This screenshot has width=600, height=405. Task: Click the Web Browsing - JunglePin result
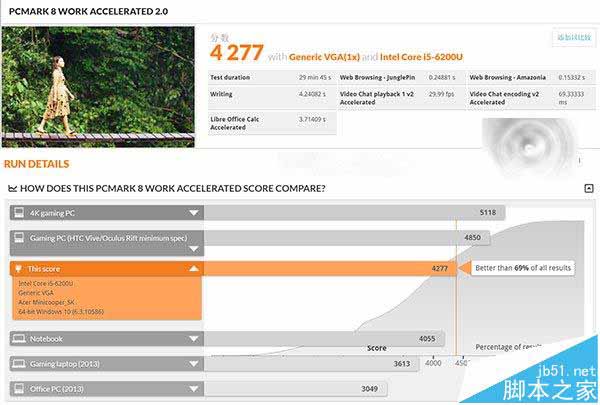401,77
